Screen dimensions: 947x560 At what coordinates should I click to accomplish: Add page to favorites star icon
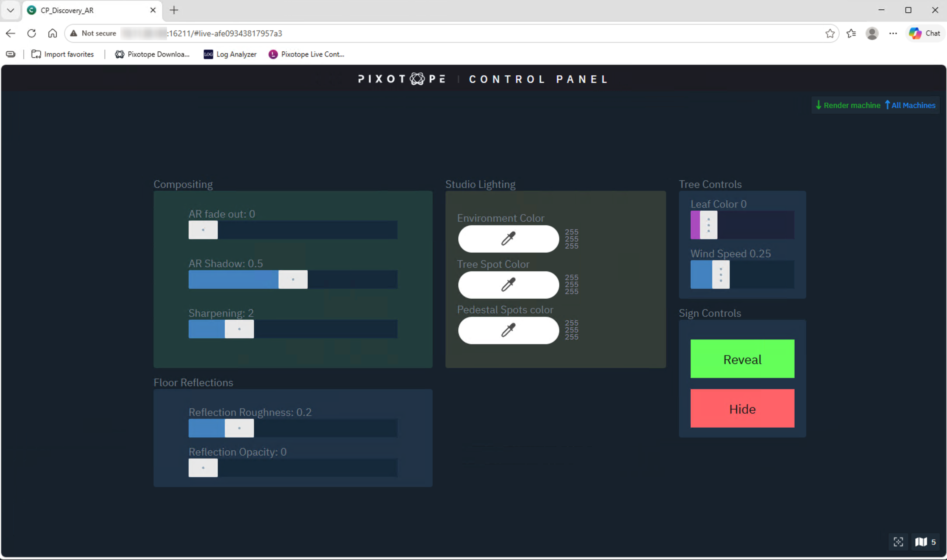pyautogui.click(x=830, y=33)
